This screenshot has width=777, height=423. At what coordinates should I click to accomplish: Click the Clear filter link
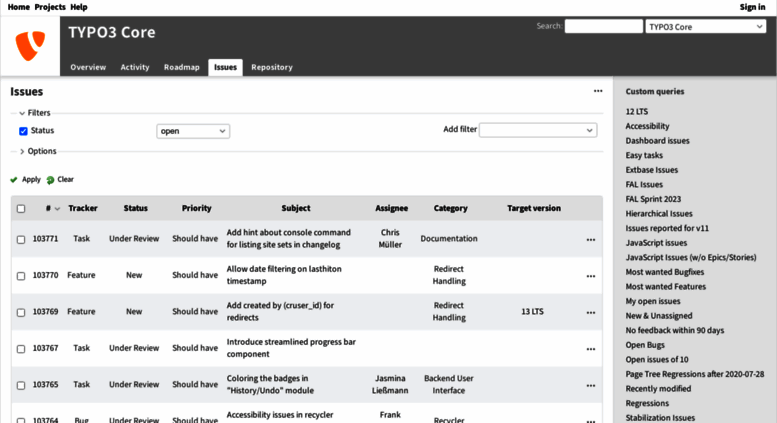pos(65,179)
